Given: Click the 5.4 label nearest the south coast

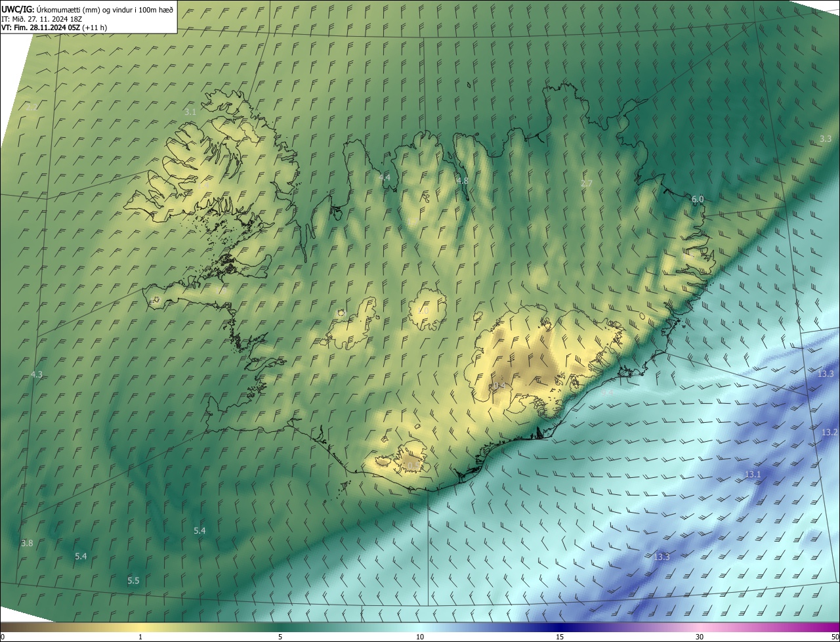Looking at the screenshot, I should coord(199,530).
